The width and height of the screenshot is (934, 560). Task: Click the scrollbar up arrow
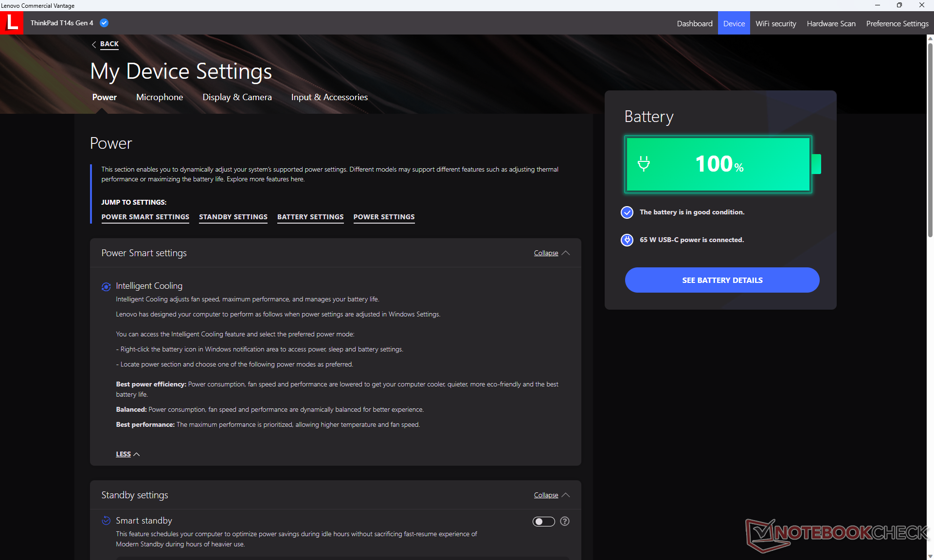(930, 38)
